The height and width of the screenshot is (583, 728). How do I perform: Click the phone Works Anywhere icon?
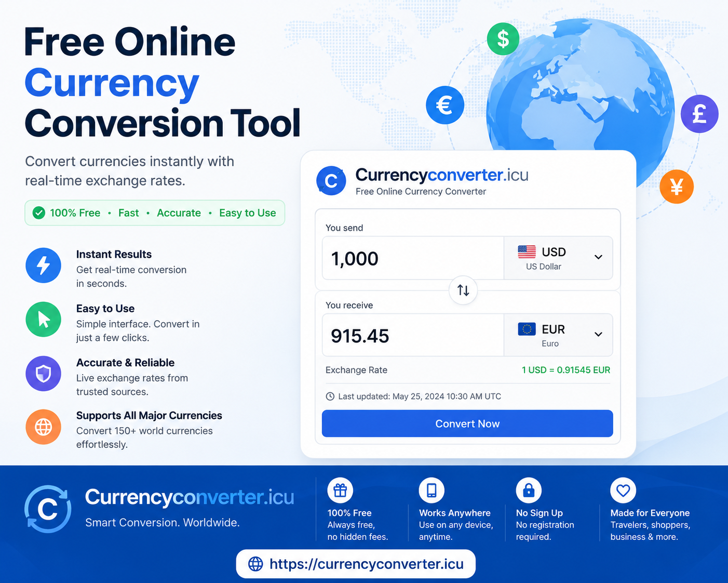(432, 490)
